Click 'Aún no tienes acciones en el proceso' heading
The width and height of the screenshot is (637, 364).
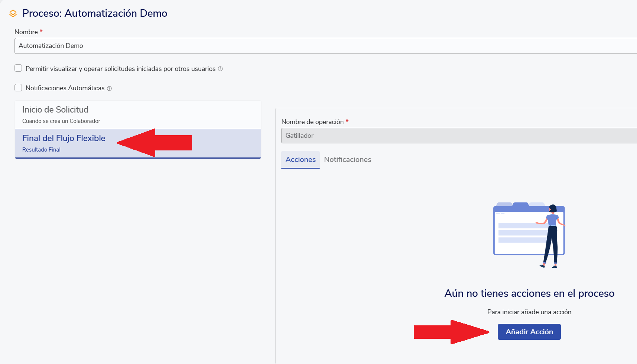pos(529,293)
